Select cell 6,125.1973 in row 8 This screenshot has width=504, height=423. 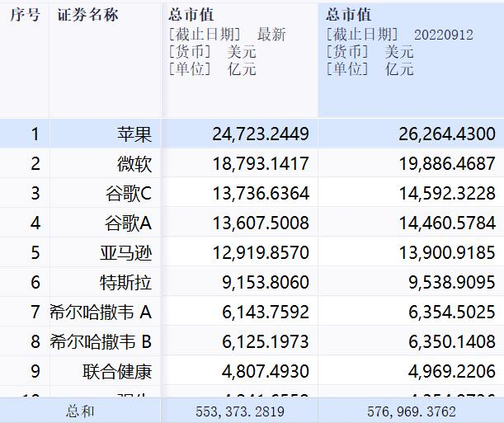(266, 341)
